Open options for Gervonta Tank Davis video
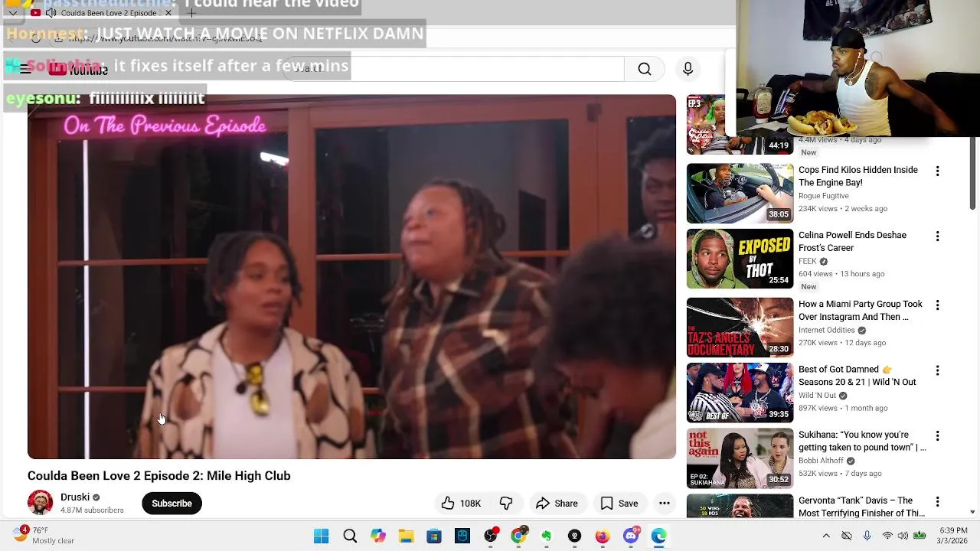This screenshot has height=551, width=980. pyautogui.click(x=937, y=501)
